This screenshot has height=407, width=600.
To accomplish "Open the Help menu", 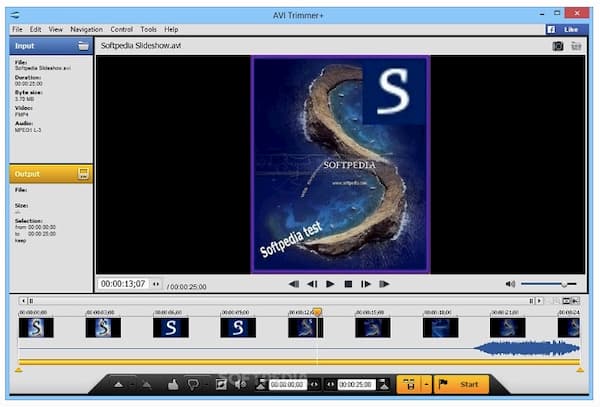I will (x=171, y=29).
